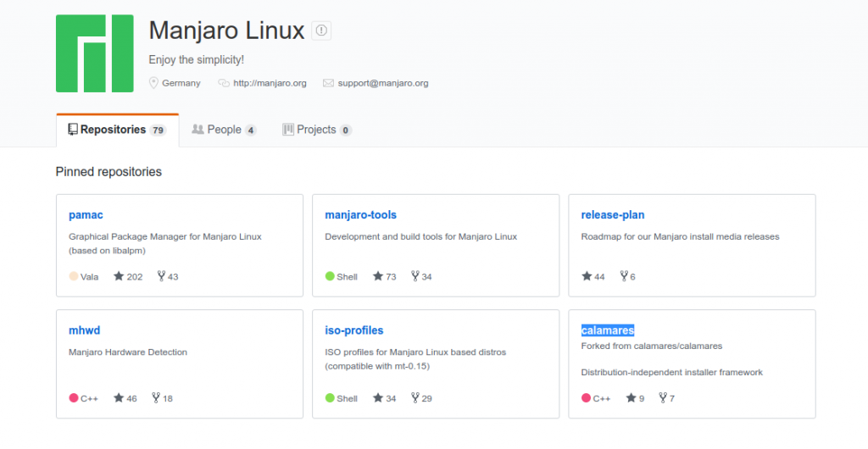Open the Repositories tab
The height and width of the screenshot is (449, 868).
pyautogui.click(x=117, y=130)
